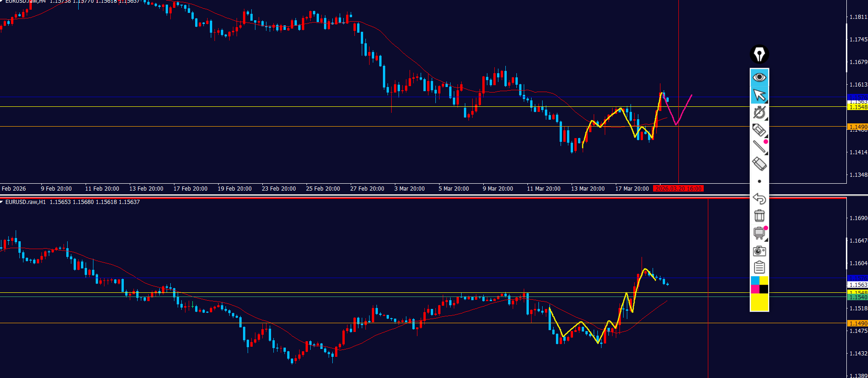868x378 pixels.
Task: Expand the EURUSD.raw,H1 chart title arrow
Action: [x=2, y=202]
